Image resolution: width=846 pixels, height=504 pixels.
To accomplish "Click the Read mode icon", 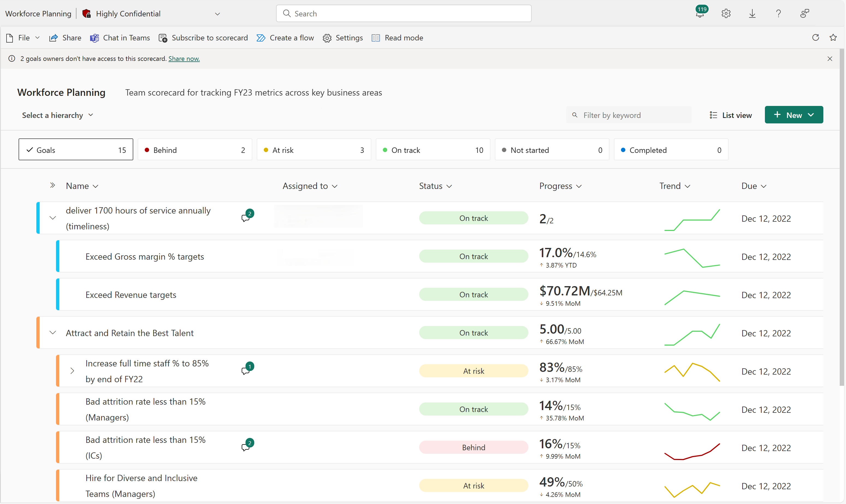I will [375, 38].
